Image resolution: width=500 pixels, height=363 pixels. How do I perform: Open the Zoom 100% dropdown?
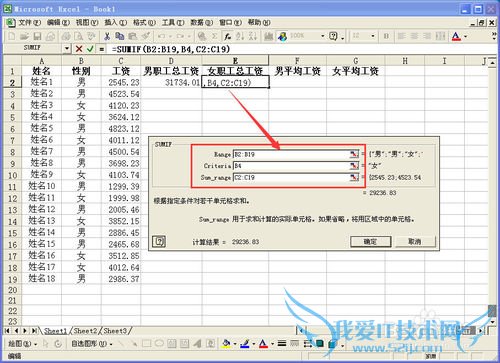point(322,36)
